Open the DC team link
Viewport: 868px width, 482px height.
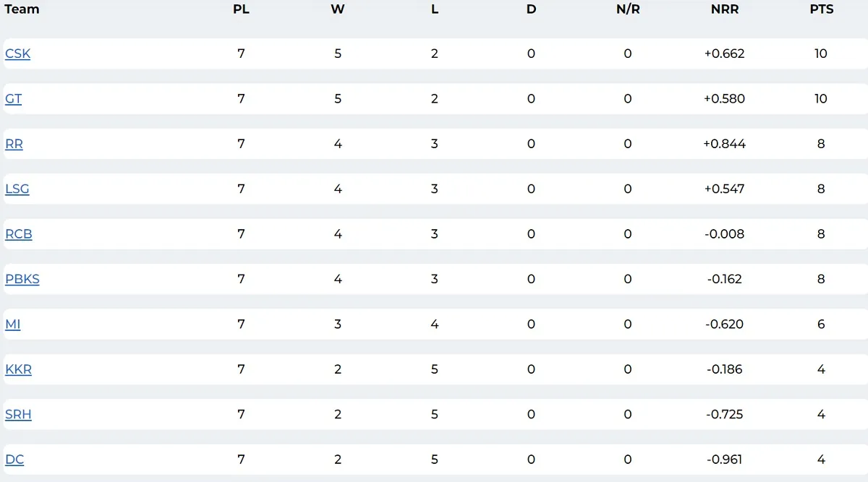coord(14,460)
